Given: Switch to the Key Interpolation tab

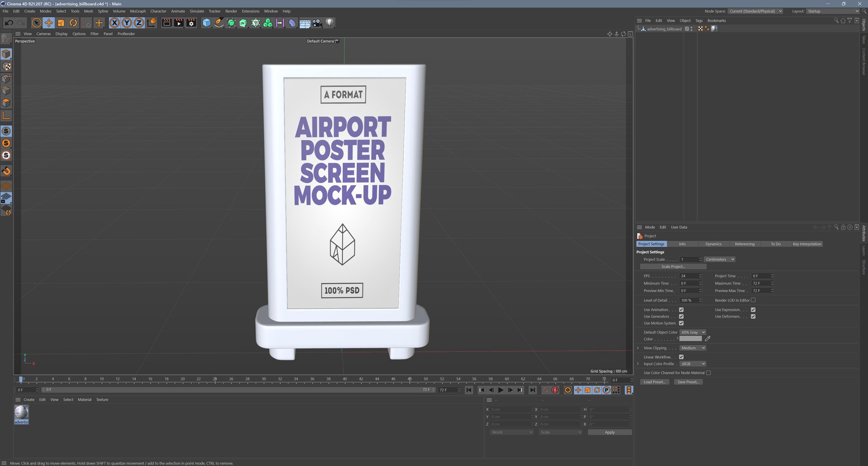Looking at the screenshot, I should coord(807,244).
